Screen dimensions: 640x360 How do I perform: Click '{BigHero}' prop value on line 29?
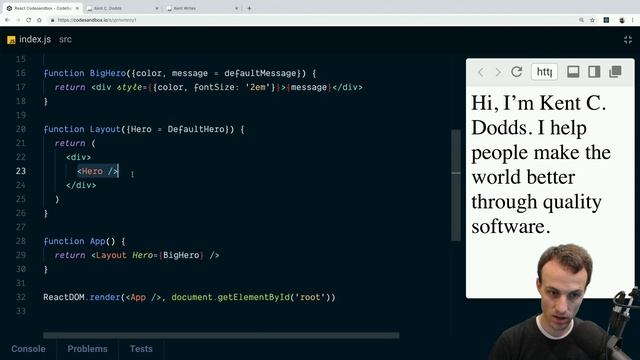tap(181, 256)
